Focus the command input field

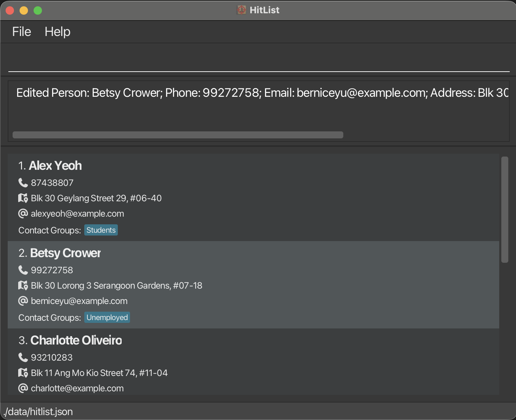point(259,61)
